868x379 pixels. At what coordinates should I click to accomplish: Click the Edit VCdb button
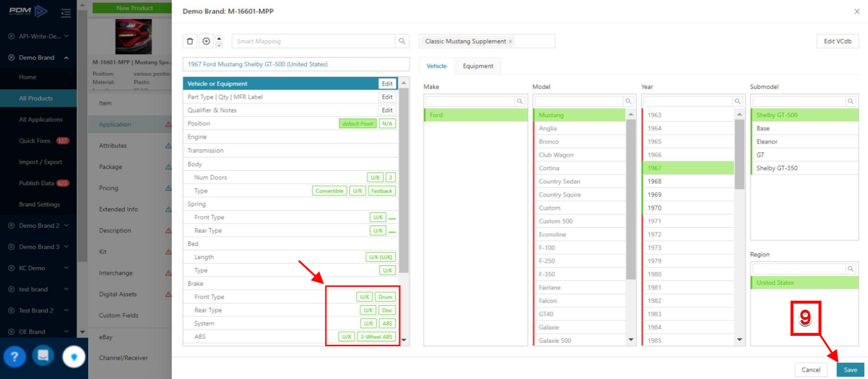pos(837,41)
